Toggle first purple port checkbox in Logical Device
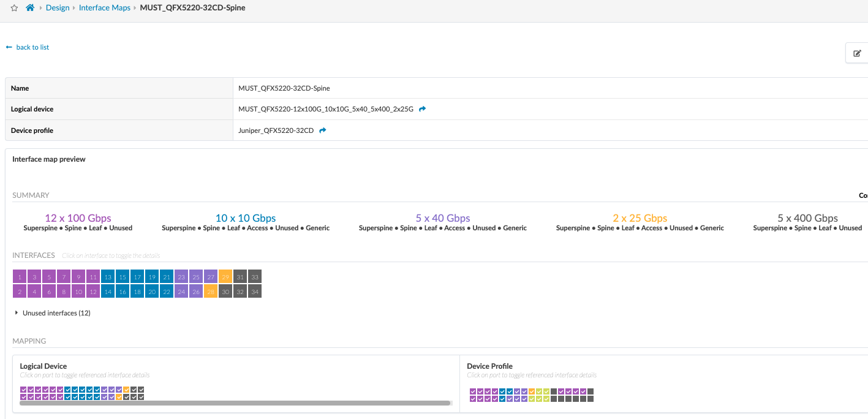The width and height of the screenshot is (868, 419). point(23,390)
